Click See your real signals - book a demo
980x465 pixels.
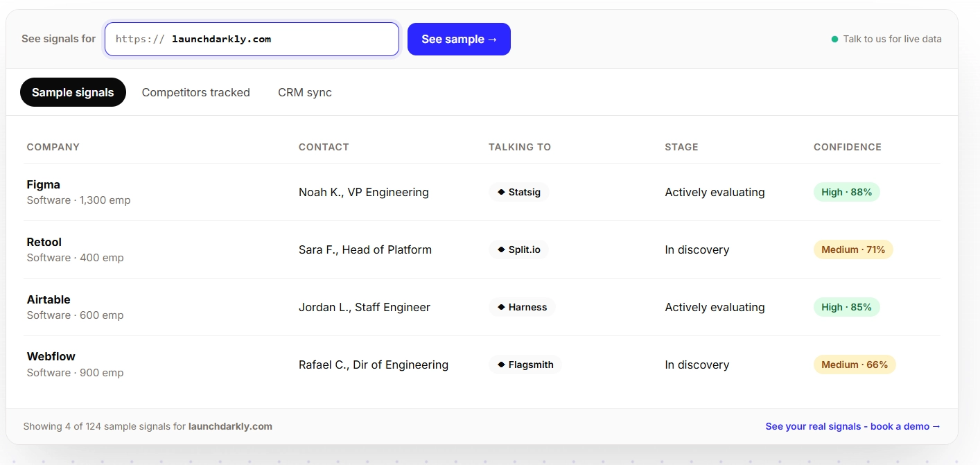tap(853, 426)
